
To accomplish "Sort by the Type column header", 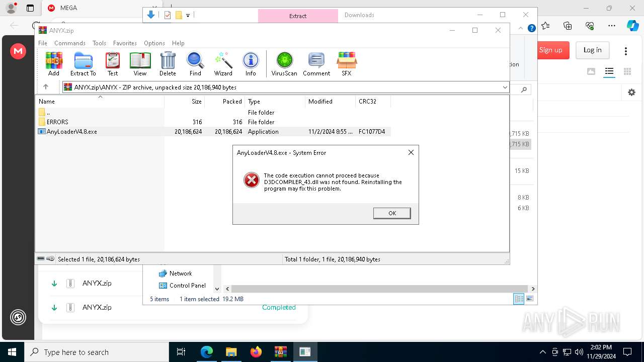I will [x=275, y=101].
